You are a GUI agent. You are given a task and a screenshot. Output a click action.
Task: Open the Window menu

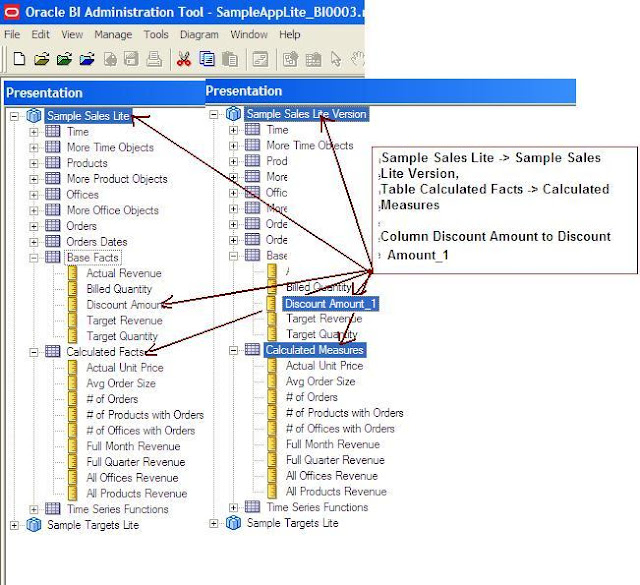[x=249, y=35]
